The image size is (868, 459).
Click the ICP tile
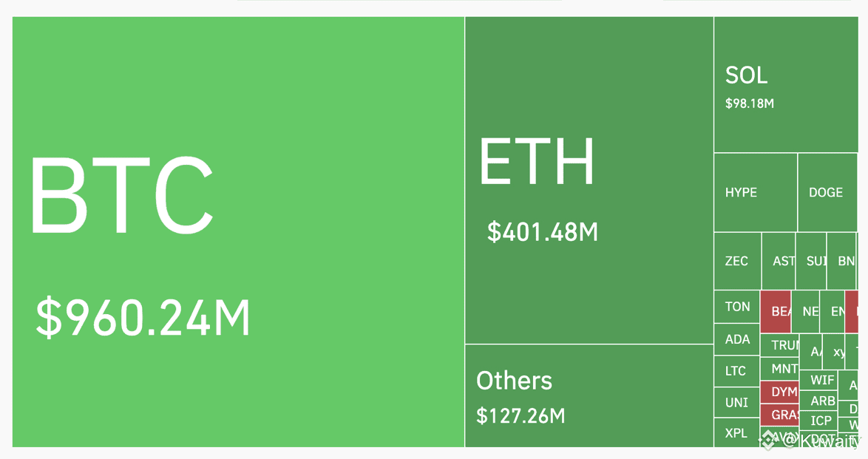coord(818,421)
